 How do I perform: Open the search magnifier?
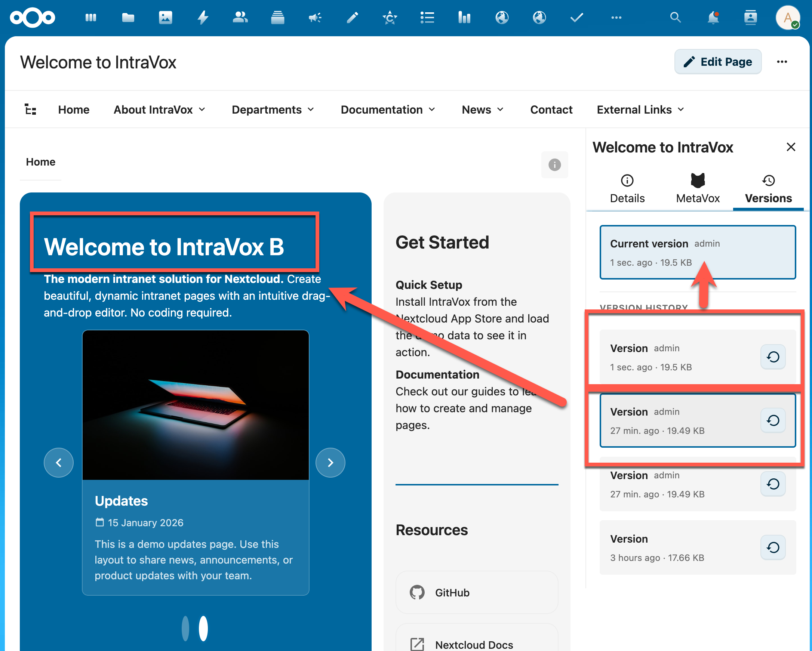coord(675,17)
